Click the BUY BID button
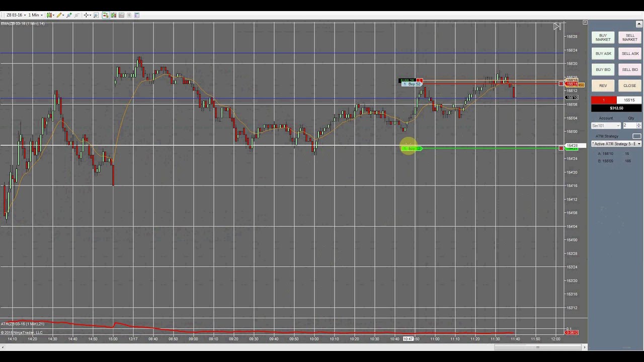The height and width of the screenshot is (362, 644). [603, 70]
